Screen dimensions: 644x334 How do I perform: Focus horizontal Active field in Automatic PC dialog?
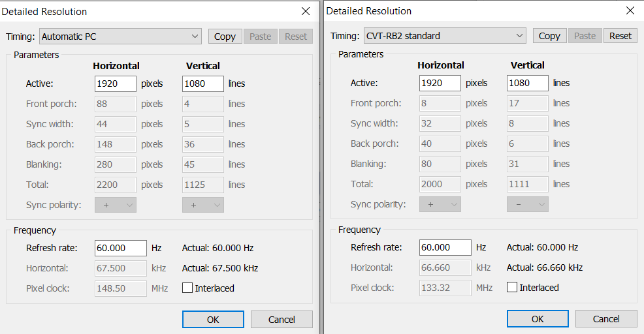116,83
